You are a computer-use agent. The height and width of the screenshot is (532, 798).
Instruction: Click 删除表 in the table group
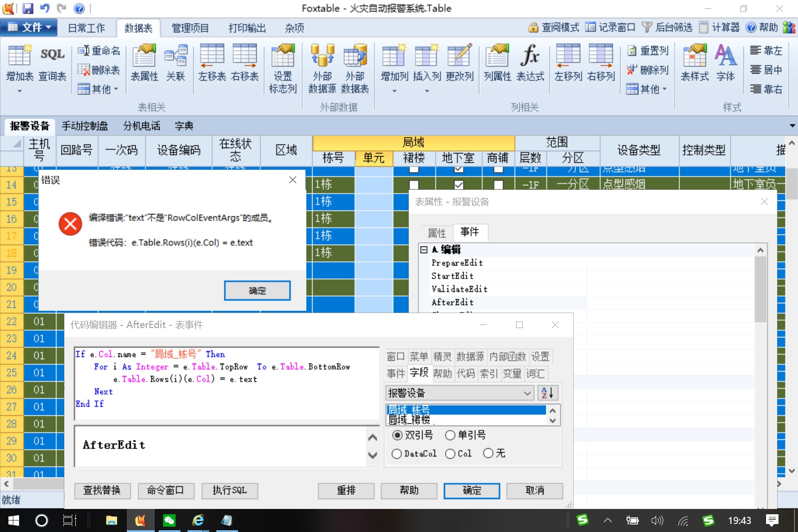tap(99, 70)
